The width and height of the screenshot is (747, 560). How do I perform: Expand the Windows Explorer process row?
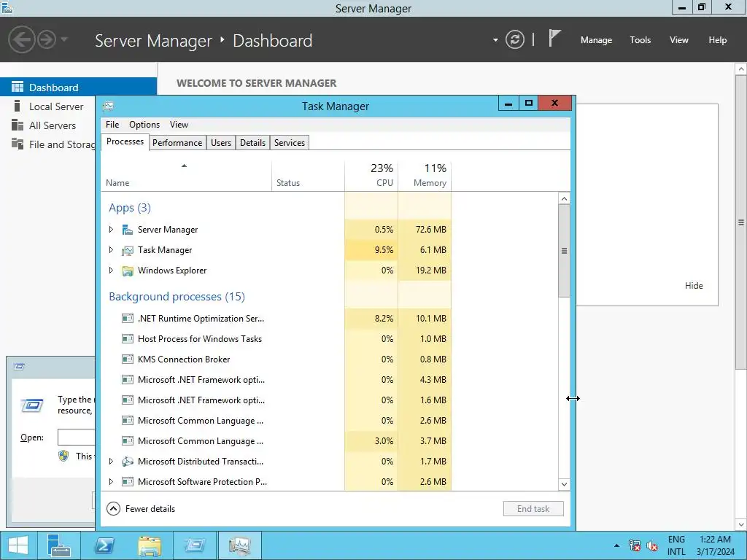tap(111, 271)
